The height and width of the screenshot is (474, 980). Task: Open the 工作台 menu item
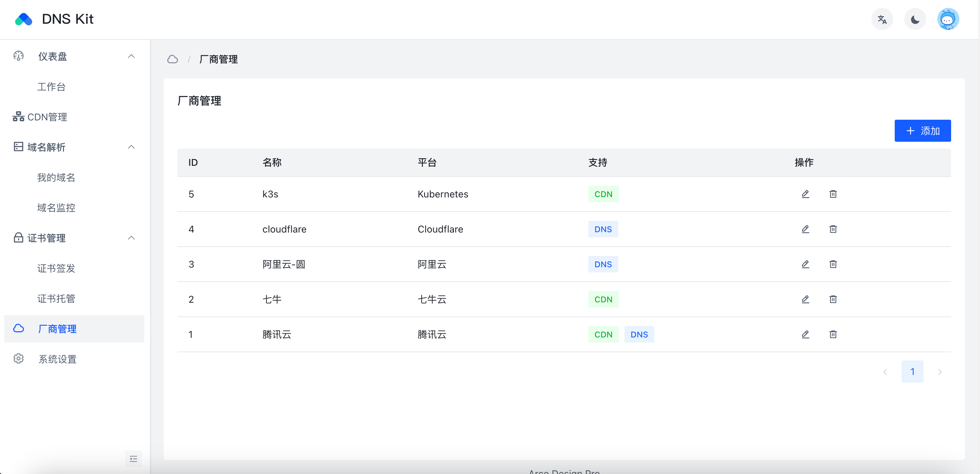point(74,87)
